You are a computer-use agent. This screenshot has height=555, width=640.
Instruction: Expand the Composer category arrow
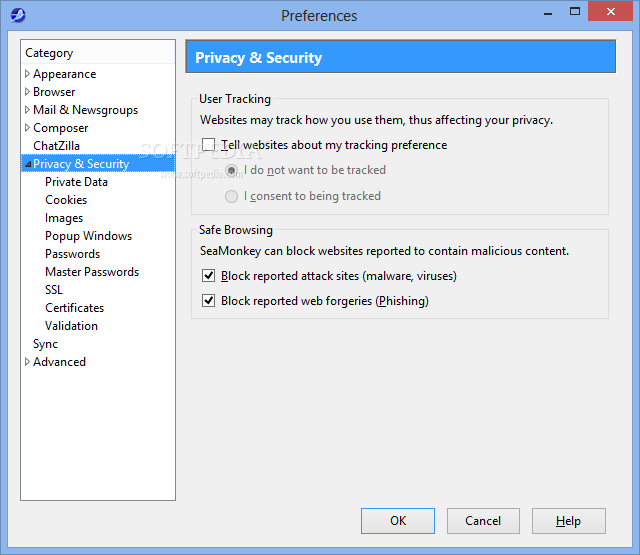click(x=27, y=128)
